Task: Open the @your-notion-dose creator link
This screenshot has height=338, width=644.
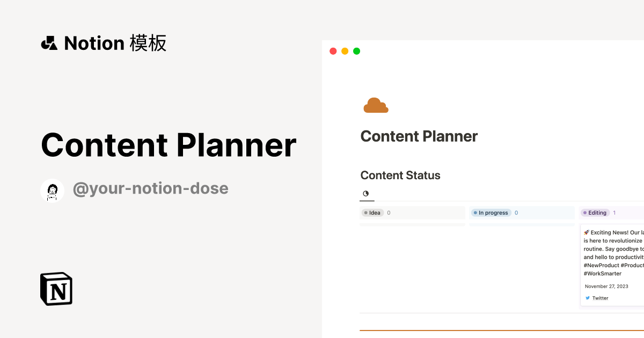Action: tap(150, 189)
